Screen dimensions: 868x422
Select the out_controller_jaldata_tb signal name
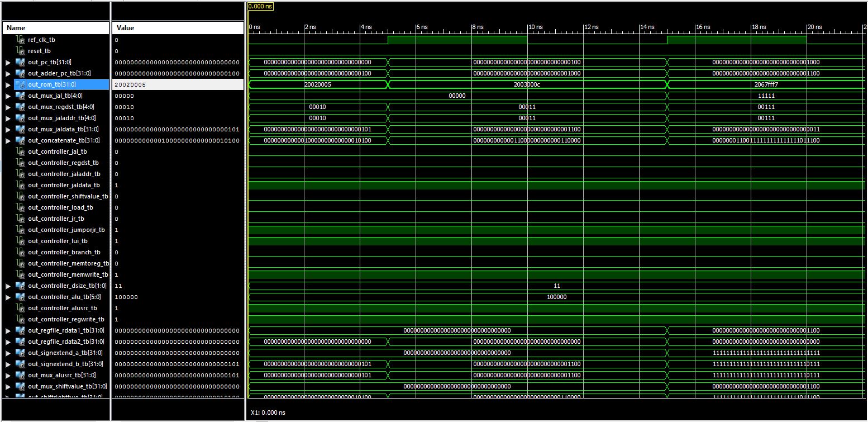point(64,185)
